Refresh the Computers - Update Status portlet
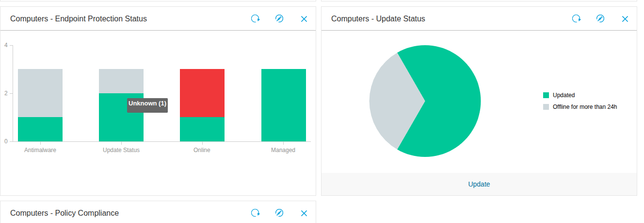Viewport: 644px width, 223px height. pos(576,19)
